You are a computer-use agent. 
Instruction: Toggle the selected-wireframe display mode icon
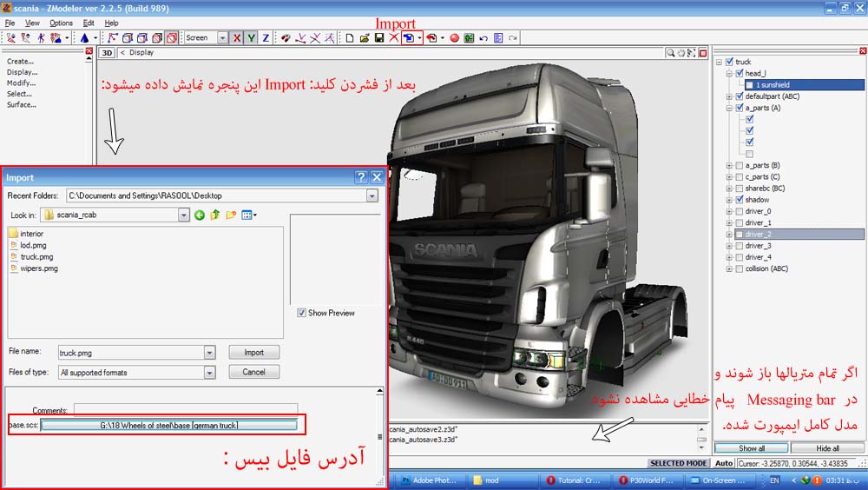tap(172, 37)
